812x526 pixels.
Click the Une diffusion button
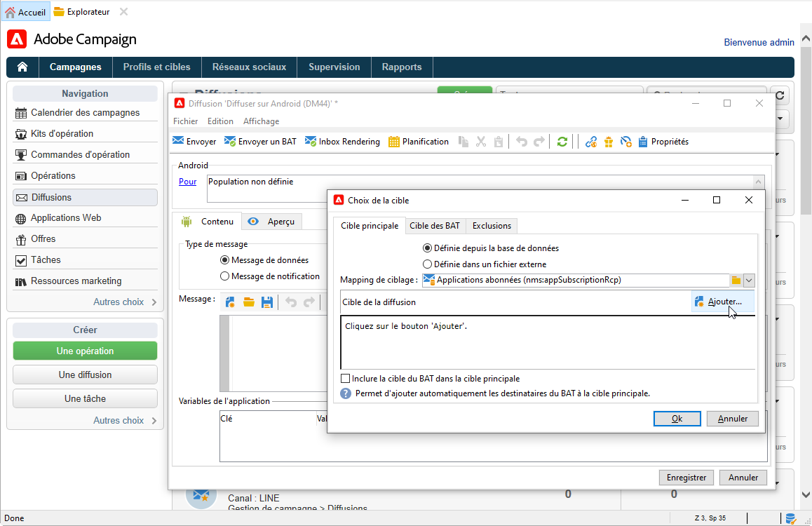(x=85, y=375)
